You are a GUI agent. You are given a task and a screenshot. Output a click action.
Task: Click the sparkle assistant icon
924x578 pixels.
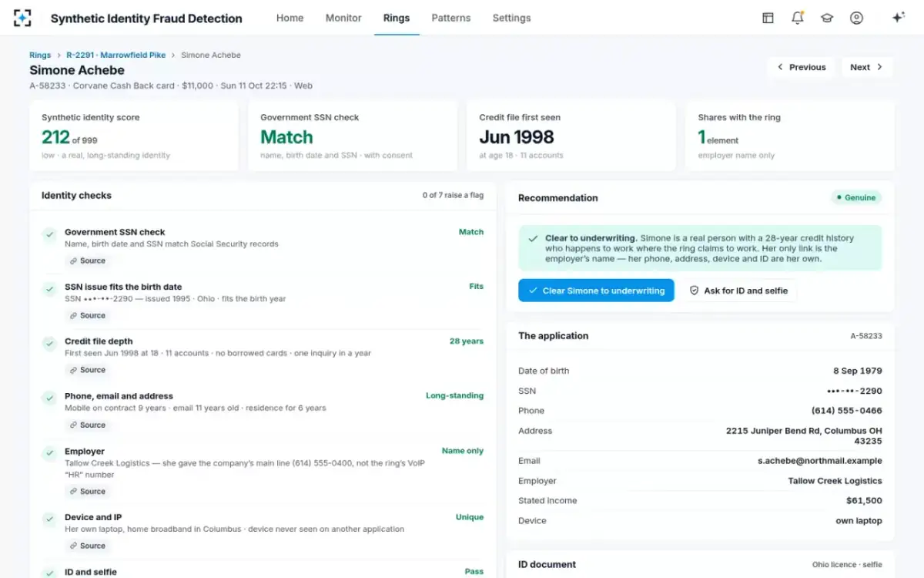tap(898, 18)
